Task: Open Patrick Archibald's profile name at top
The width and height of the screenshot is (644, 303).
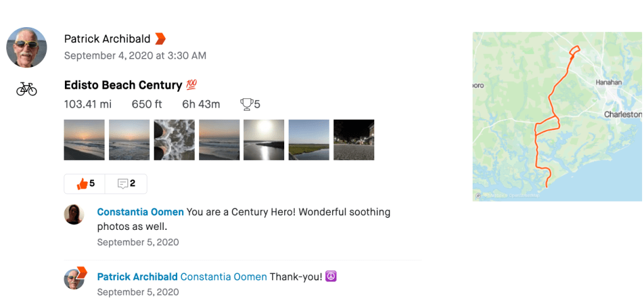Action: [108, 39]
